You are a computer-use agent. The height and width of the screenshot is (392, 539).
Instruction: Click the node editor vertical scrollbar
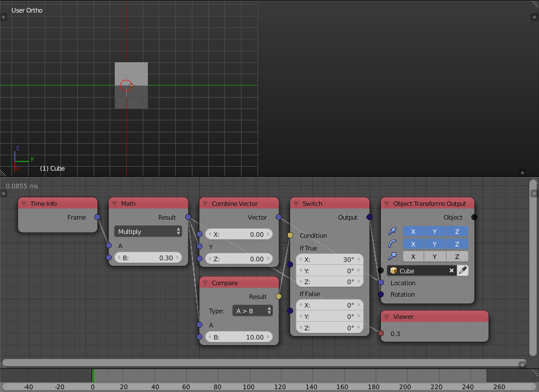[533, 268]
